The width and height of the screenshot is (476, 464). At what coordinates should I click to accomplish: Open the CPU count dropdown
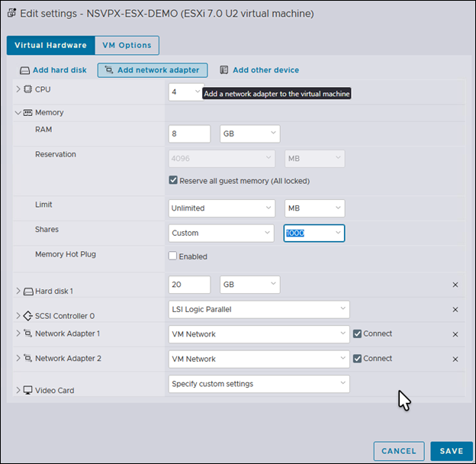pos(186,92)
